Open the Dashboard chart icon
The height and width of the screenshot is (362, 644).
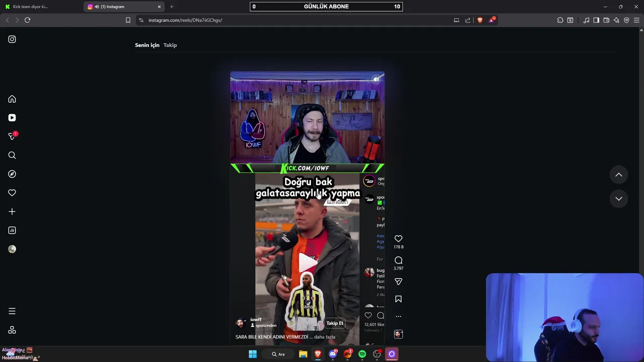click(x=12, y=230)
